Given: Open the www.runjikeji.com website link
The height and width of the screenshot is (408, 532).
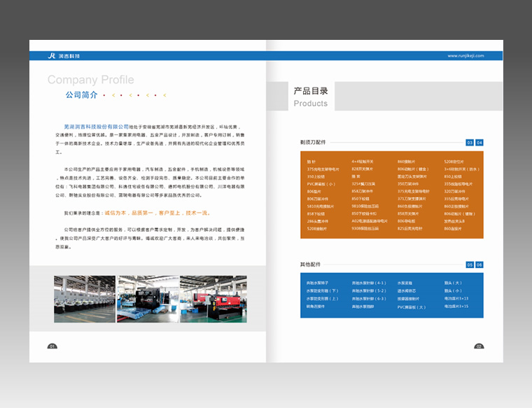Looking at the screenshot, I should 475,55.
